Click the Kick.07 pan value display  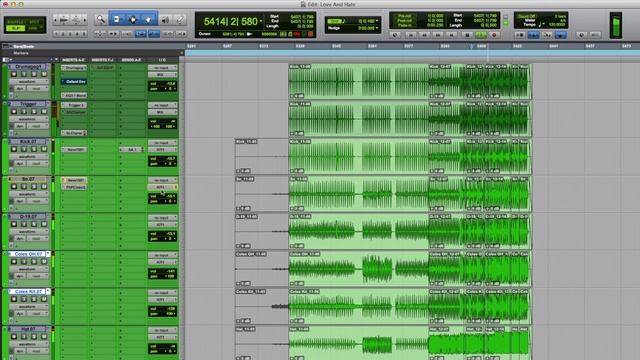163,164
